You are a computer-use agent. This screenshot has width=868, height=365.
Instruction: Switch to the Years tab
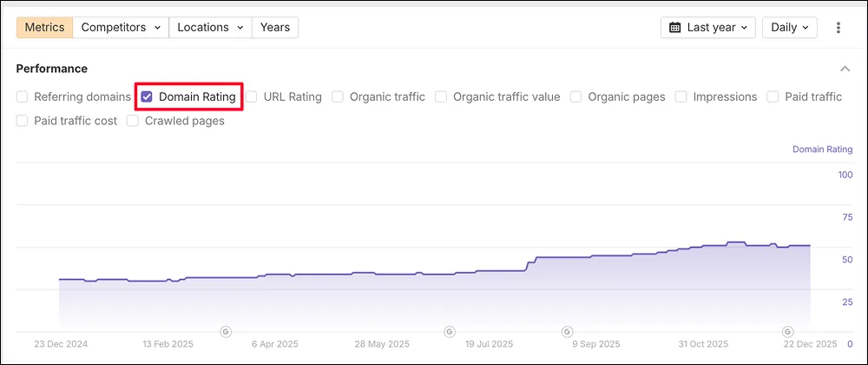tap(275, 27)
